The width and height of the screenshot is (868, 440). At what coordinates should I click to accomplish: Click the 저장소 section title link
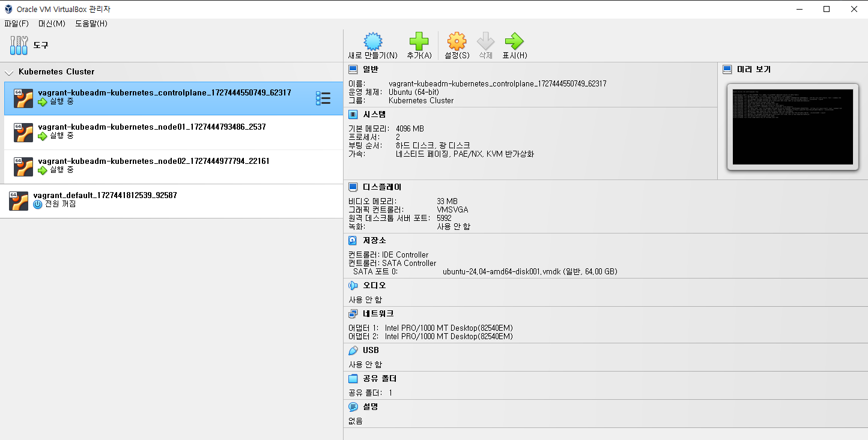(374, 241)
